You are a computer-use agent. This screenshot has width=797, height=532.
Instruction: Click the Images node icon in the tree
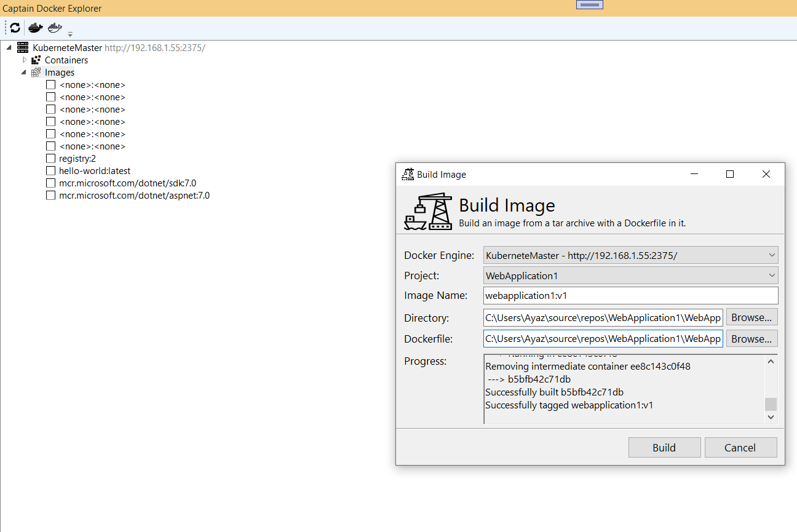coord(36,72)
